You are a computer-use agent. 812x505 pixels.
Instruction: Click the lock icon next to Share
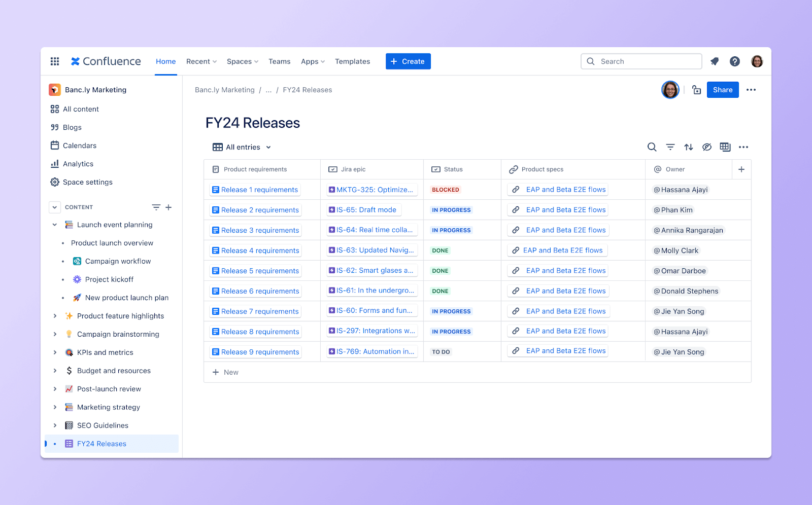coord(696,89)
